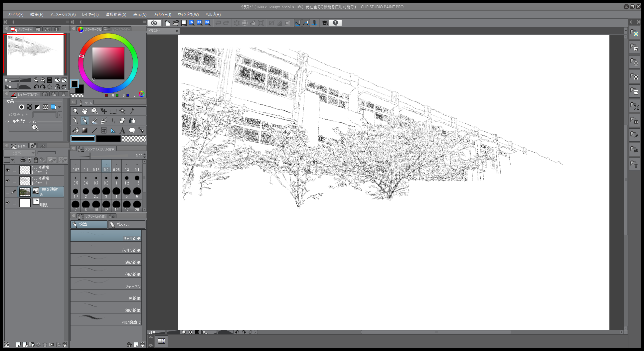Image resolution: width=644 pixels, height=351 pixels.
Task: Select the Text tool
Action: click(122, 130)
